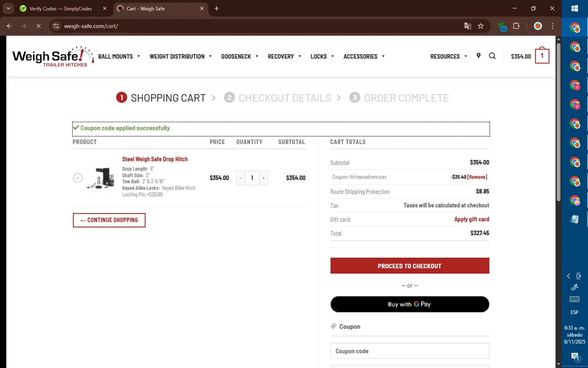Bookmark this page with the star icon
This screenshot has width=588, height=368.
tap(481, 26)
